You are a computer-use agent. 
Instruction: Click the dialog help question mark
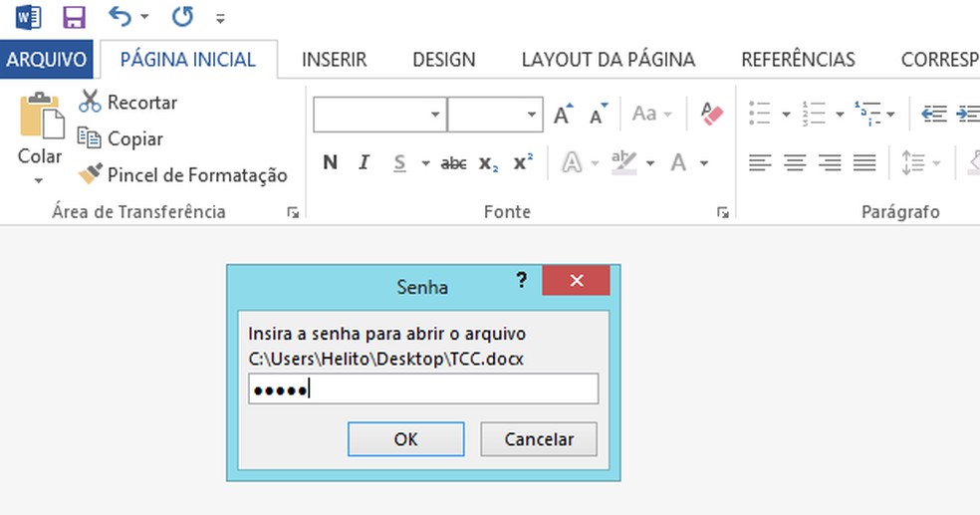(x=521, y=281)
